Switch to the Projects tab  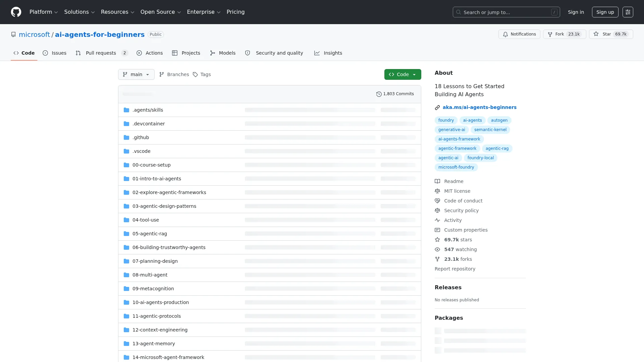pos(186,53)
